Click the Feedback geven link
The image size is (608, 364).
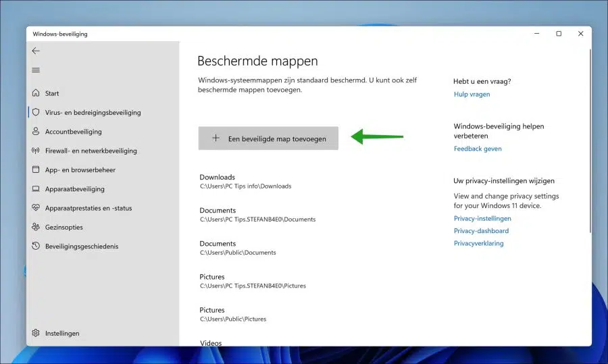(478, 149)
